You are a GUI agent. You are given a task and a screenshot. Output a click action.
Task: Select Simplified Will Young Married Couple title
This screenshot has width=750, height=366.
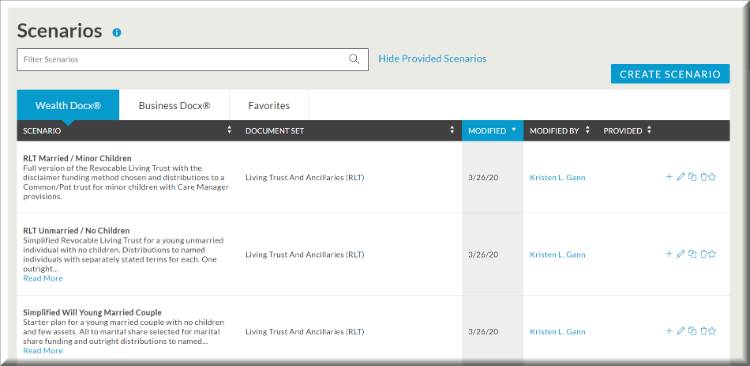[x=92, y=312]
